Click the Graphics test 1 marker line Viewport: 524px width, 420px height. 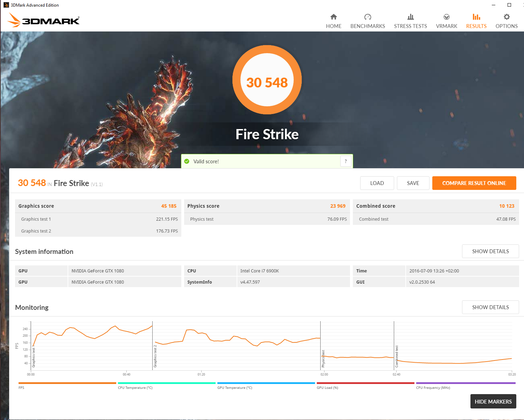[31, 345]
